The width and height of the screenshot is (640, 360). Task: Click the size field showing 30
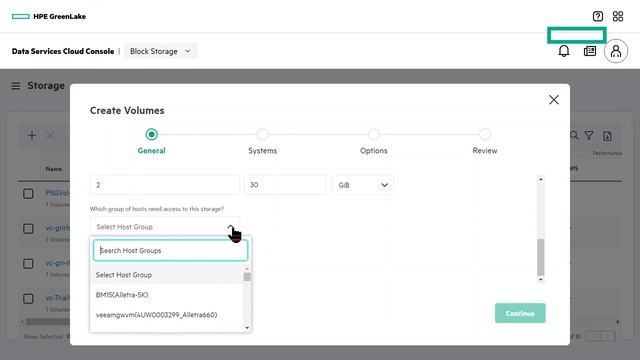pyautogui.click(x=285, y=185)
